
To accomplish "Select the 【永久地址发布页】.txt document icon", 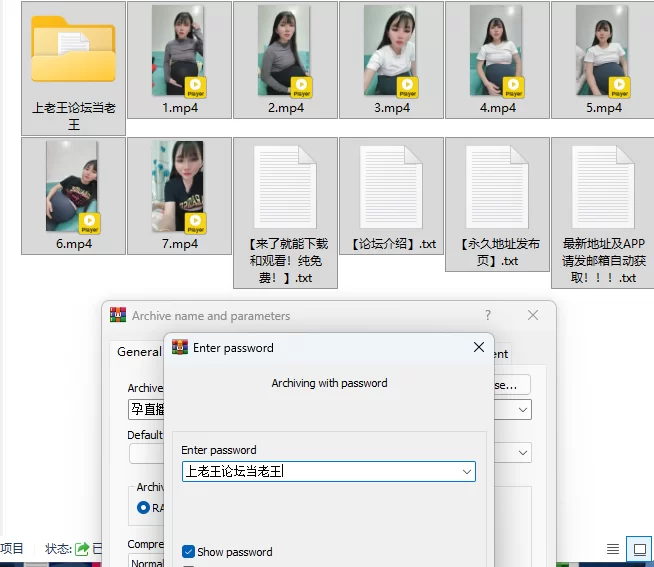I will pyautogui.click(x=497, y=186).
